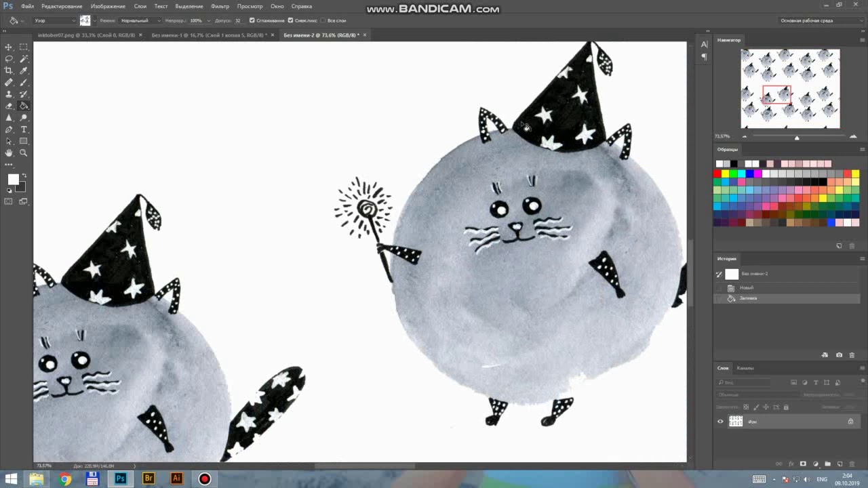Open the Файл menu
This screenshot has width=868, height=488.
point(27,6)
